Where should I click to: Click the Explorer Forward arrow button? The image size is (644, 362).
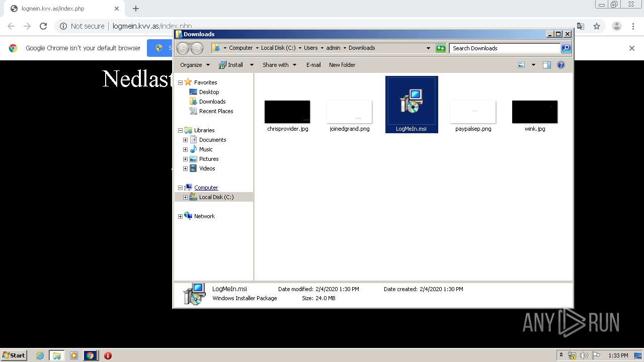pos(197,48)
